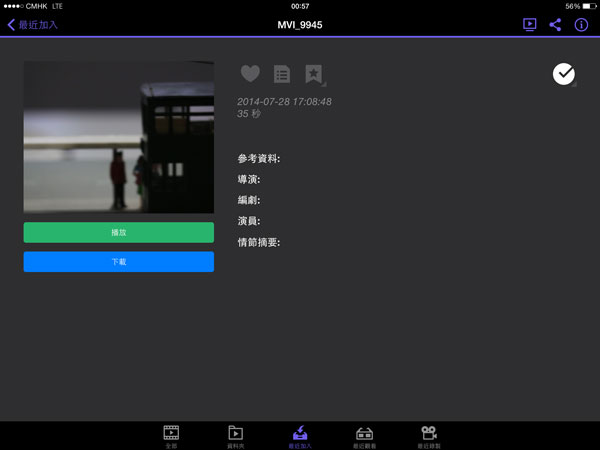Click the starred bookmark icon
The width and height of the screenshot is (600, 450).
click(x=314, y=74)
